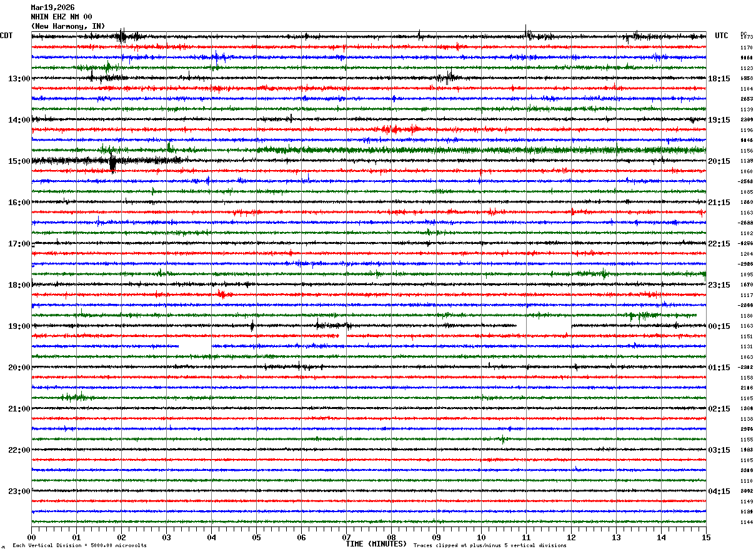
Task: Click the date header "Mar19,2026"
Action: [x=52, y=8]
